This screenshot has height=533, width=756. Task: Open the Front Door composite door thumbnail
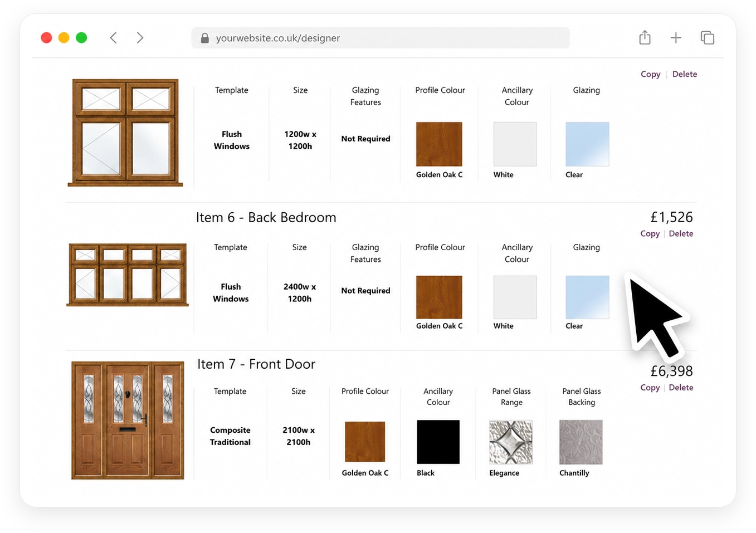[x=128, y=420]
